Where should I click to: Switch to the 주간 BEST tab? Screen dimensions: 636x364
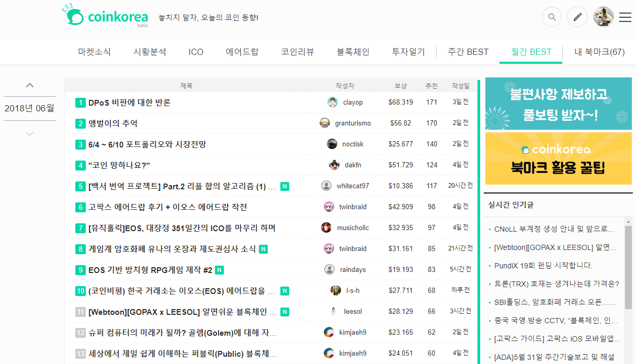point(468,52)
